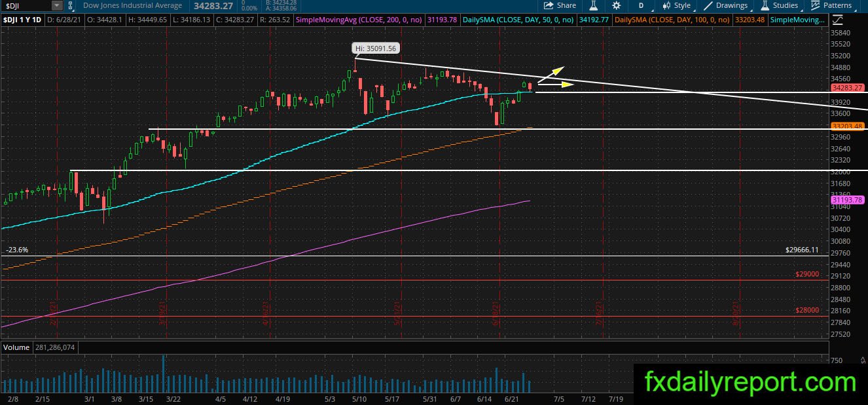This screenshot has height=405, width=868.
Task: Click the $29666.11 level label
Action: coord(802,250)
